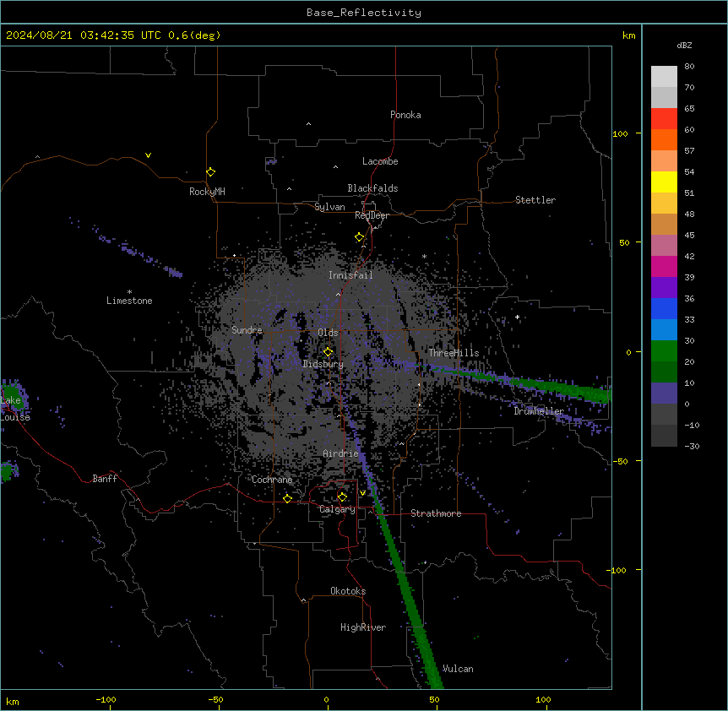
Task: Select the ThreeHills map label
Action: (x=454, y=353)
